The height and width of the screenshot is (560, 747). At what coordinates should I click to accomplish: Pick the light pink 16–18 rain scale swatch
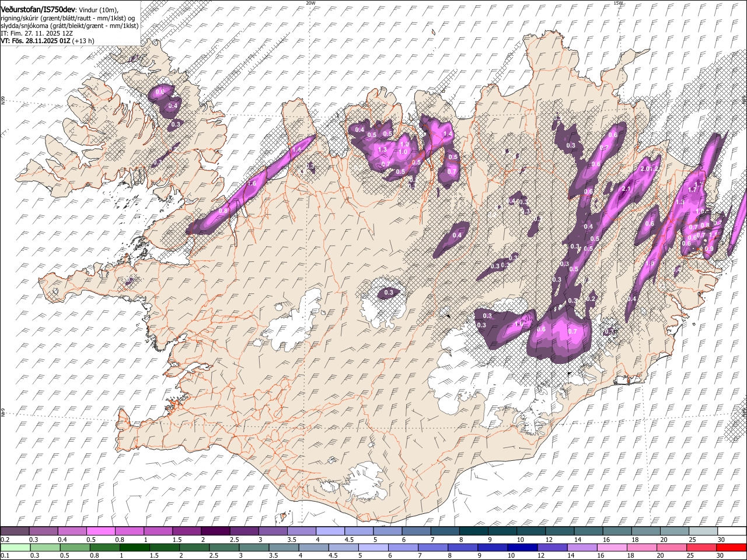point(612,548)
